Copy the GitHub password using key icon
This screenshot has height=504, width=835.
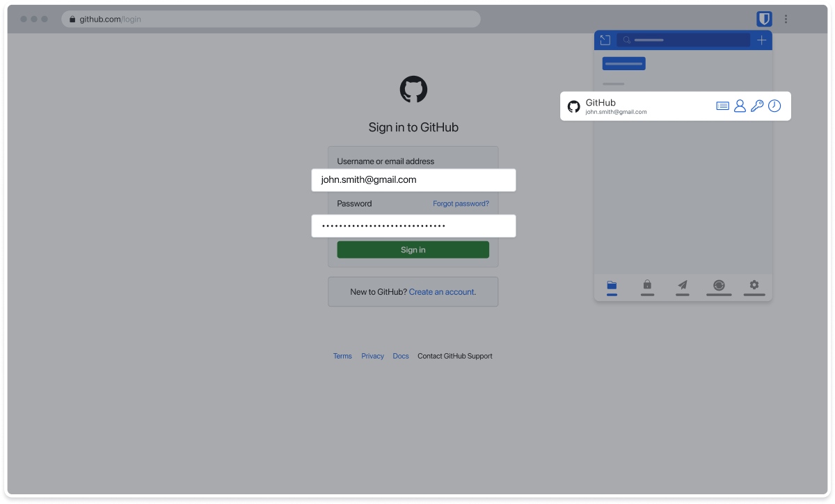(x=757, y=106)
